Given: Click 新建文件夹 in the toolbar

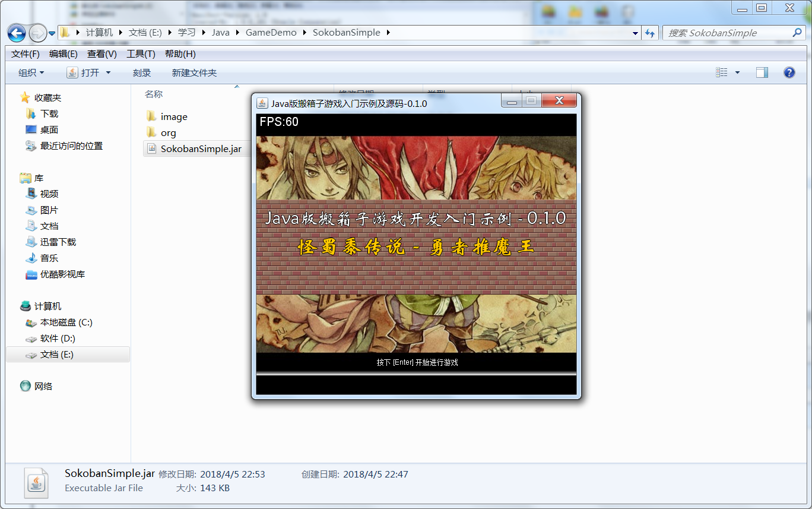Looking at the screenshot, I should (194, 72).
